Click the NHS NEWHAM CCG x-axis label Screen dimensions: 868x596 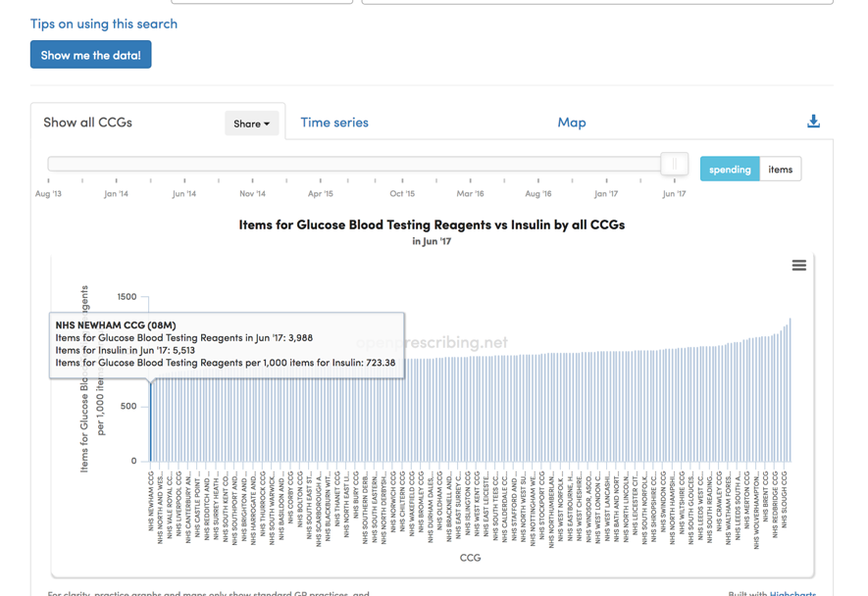151,501
